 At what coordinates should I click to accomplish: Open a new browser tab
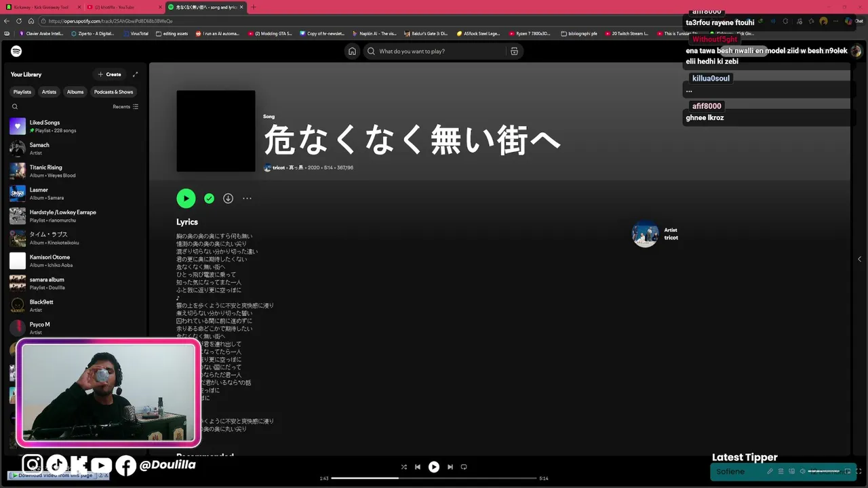(254, 7)
